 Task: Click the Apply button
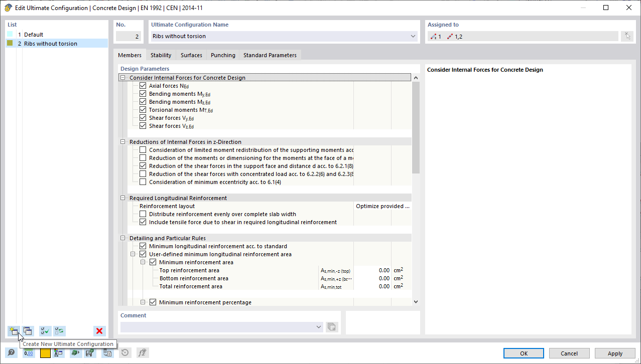pos(615,353)
